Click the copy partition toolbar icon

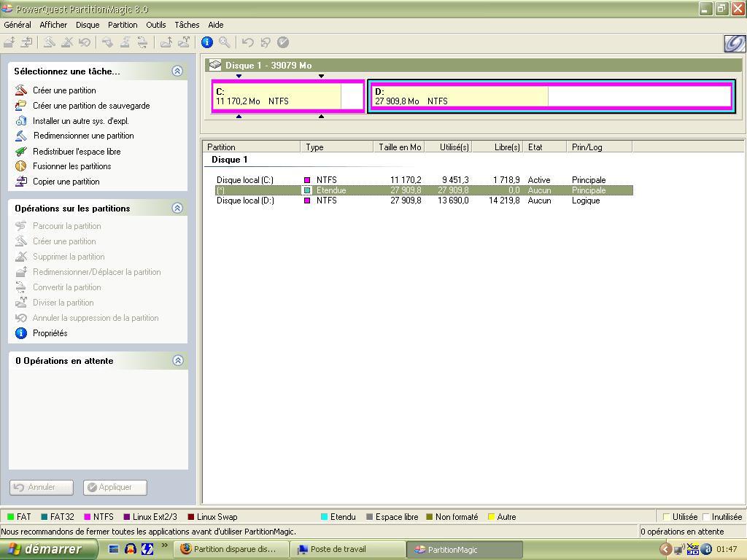[x=27, y=42]
